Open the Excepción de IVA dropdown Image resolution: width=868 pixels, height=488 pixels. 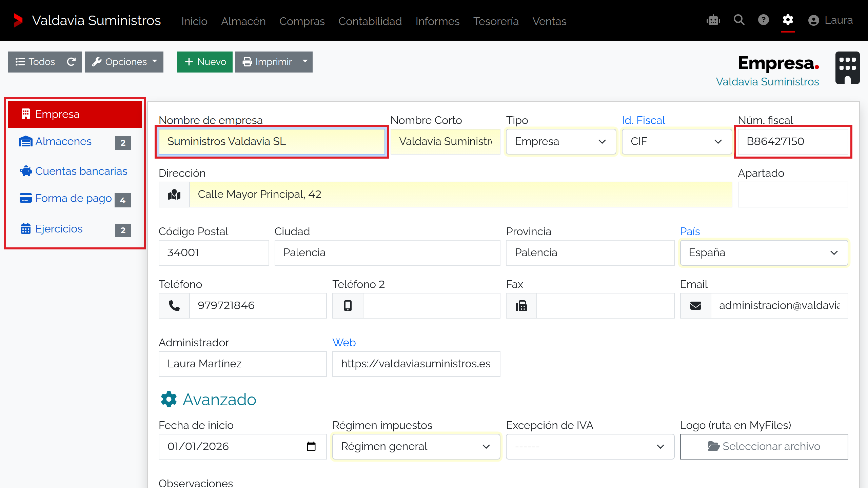pyautogui.click(x=590, y=447)
